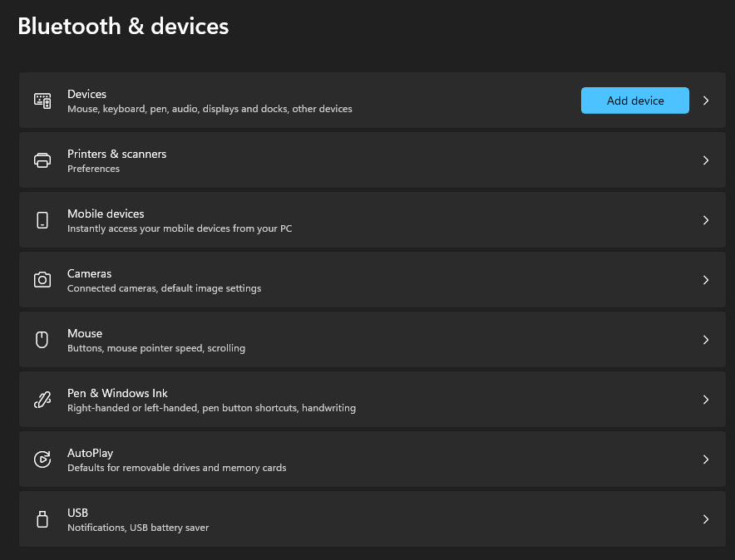Image resolution: width=735 pixels, height=560 pixels.
Task: Click the Pen & Windows Ink icon
Action: coord(42,400)
